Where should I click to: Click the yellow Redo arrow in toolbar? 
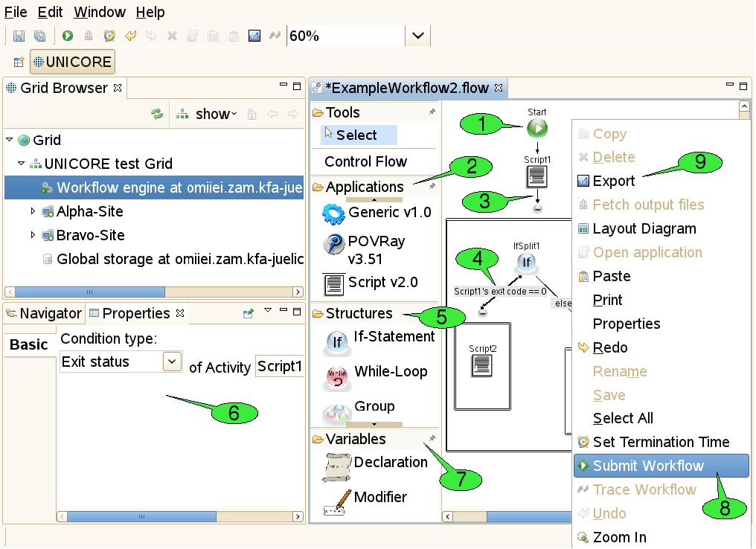[131, 36]
